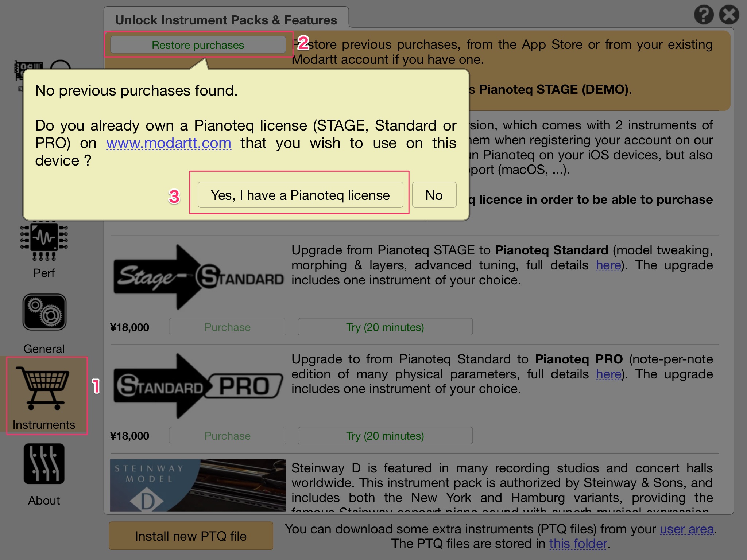Close the settings panel with X

[x=729, y=15]
